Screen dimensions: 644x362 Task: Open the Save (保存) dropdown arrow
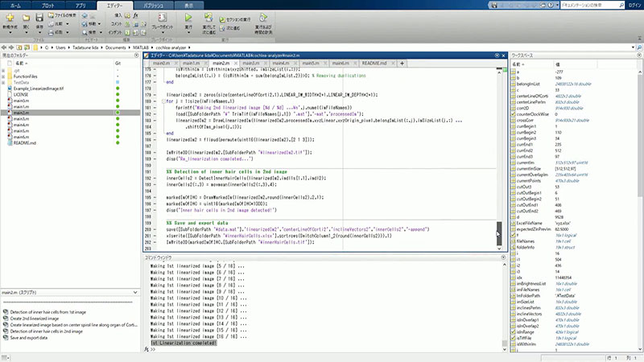pyautogui.click(x=39, y=32)
